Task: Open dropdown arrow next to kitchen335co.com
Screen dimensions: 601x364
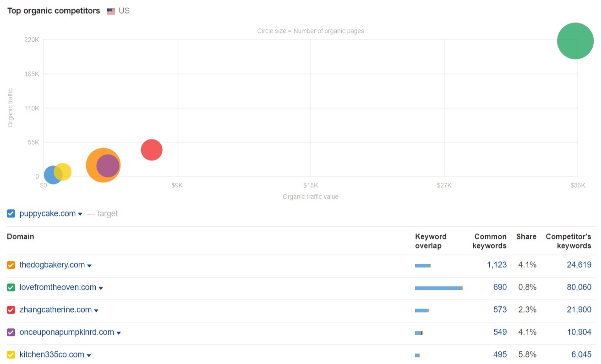Action: (89, 356)
